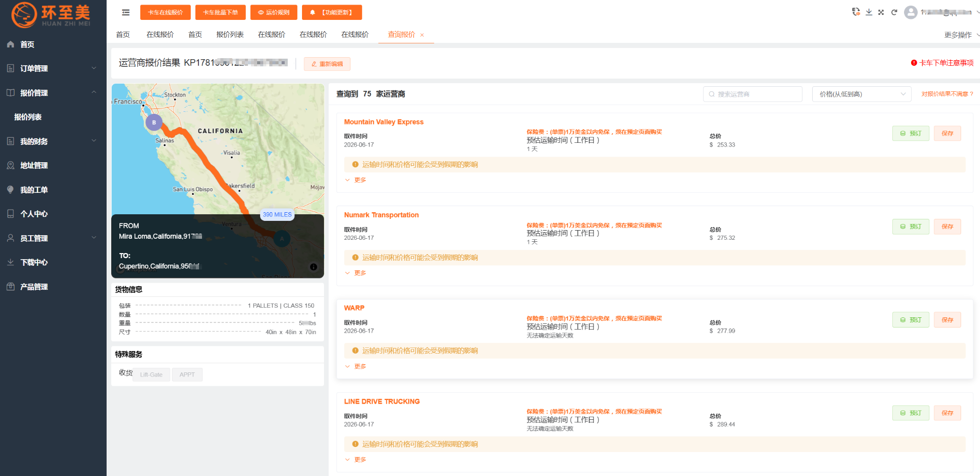
Task: Click the refresh page icon
Action: 894,12
